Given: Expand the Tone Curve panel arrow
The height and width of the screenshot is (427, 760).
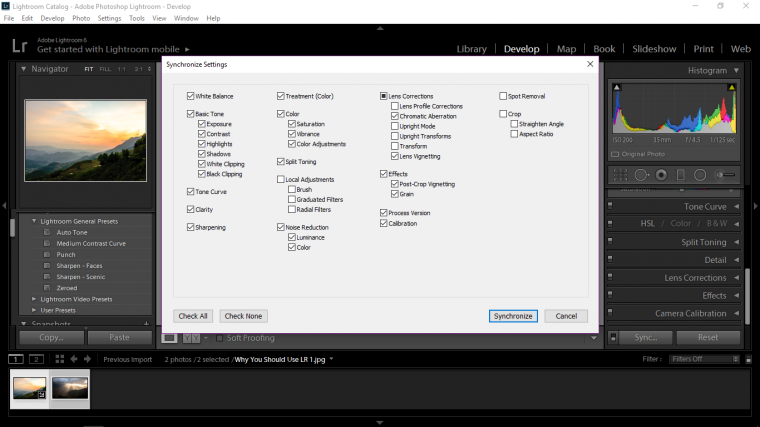Looking at the screenshot, I should [x=736, y=206].
